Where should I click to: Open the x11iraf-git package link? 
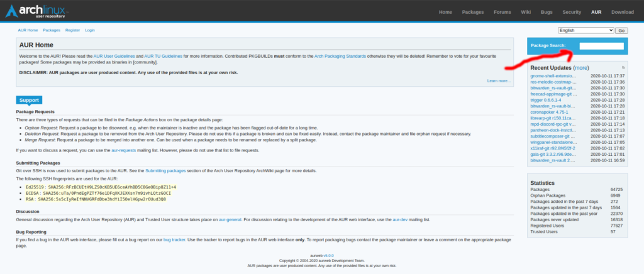click(552, 148)
